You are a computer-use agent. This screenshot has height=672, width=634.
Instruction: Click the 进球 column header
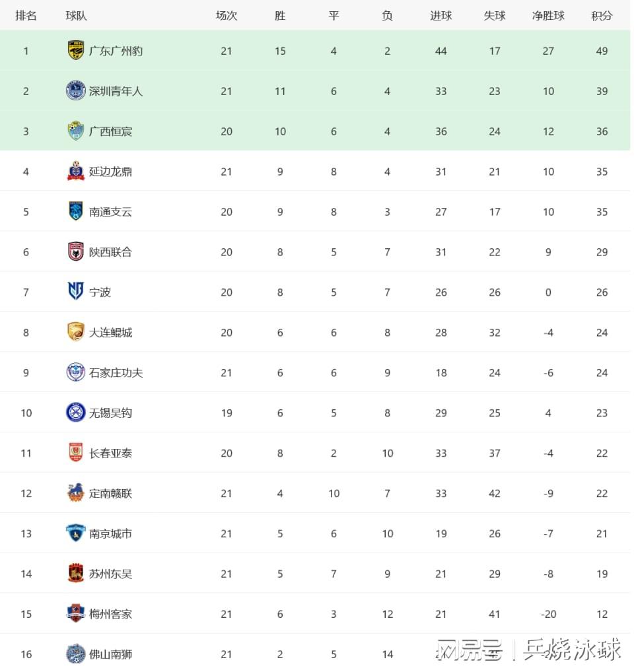click(441, 16)
